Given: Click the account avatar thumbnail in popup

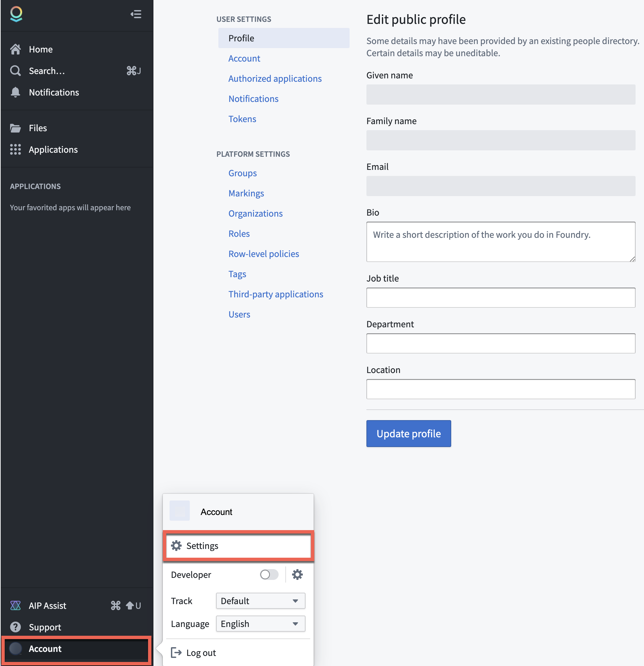Looking at the screenshot, I should (x=179, y=511).
